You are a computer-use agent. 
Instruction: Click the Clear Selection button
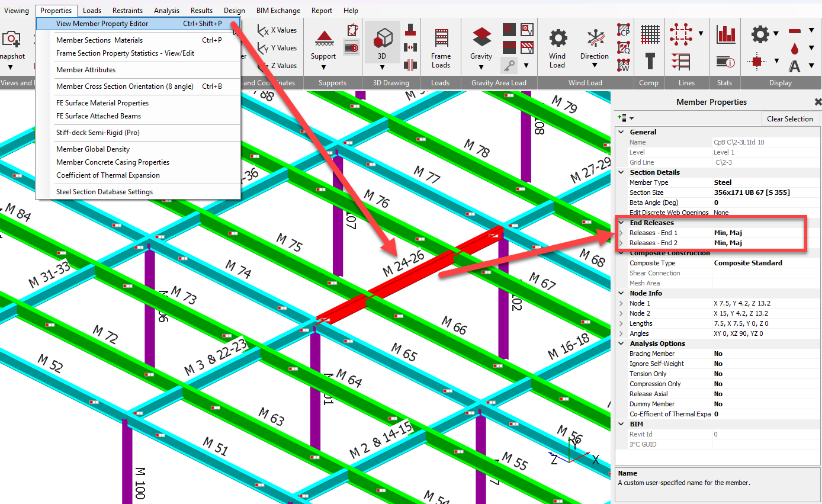tap(790, 119)
